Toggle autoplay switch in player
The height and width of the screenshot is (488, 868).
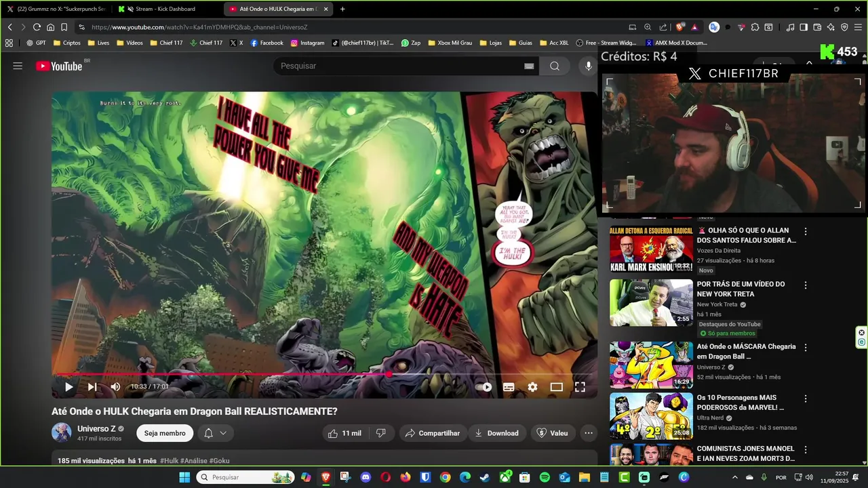[x=484, y=387]
